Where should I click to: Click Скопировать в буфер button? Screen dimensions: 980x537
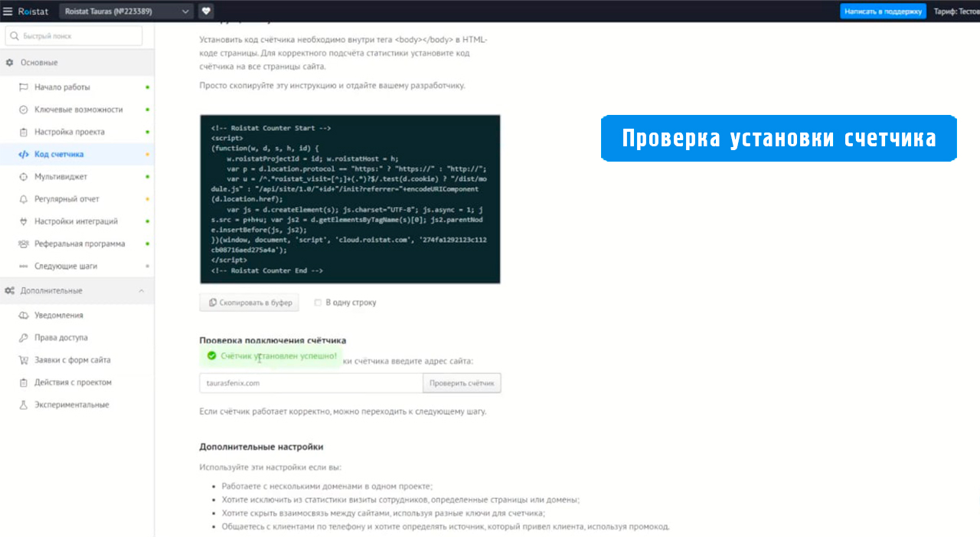click(250, 303)
